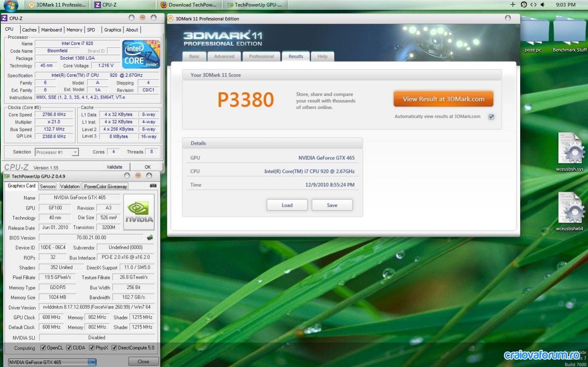This screenshot has width=588, height=367.
Task: Click the OK button in CPU-Z
Action: (148, 167)
